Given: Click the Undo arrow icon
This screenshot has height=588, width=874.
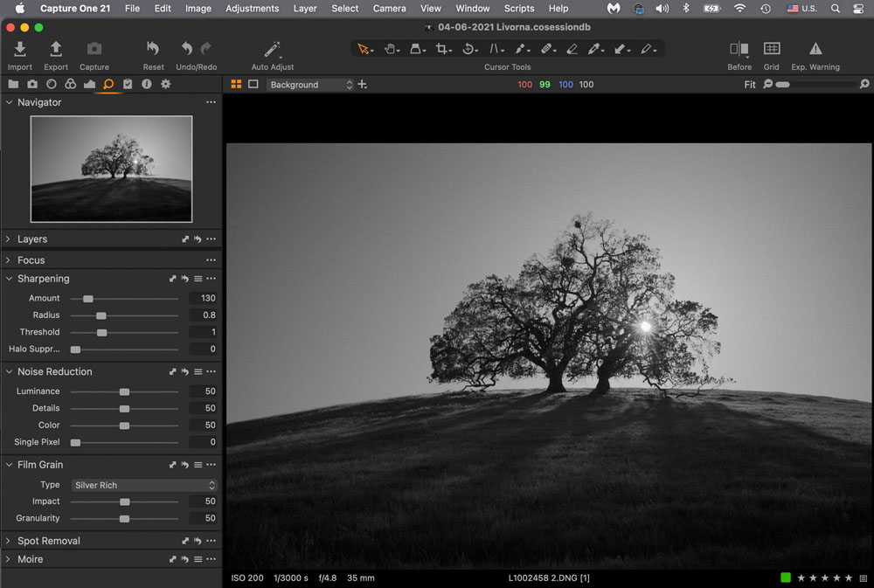Looking at the screenshot, I should (187, 49).
